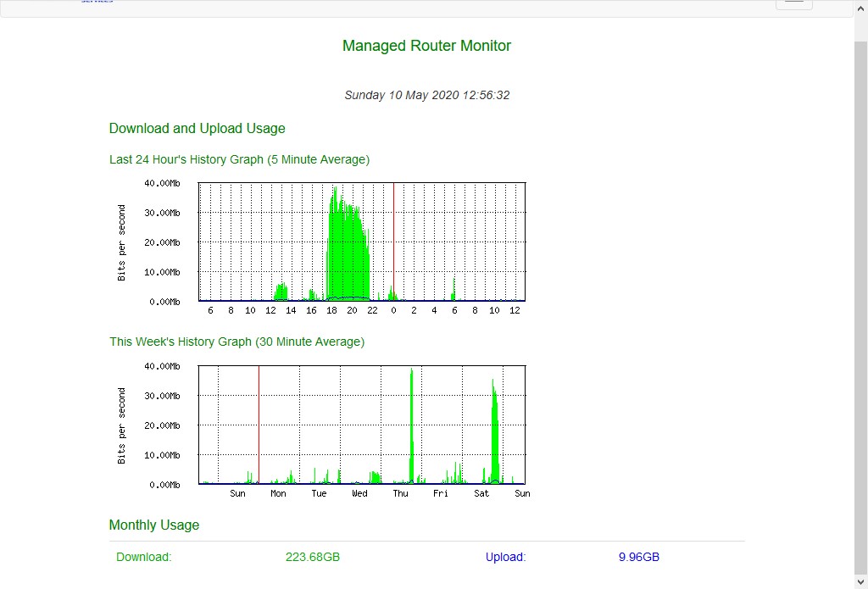The height and width of the screenshot is (589, 868).
Task: Click the site logo at top left
Action: coord(97,2)
